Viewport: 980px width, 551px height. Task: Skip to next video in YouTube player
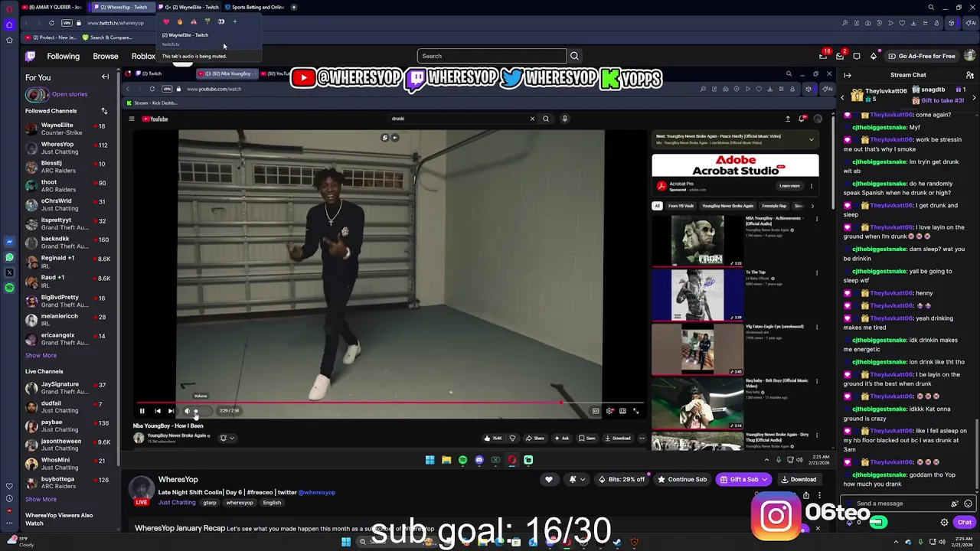[171, 411]
